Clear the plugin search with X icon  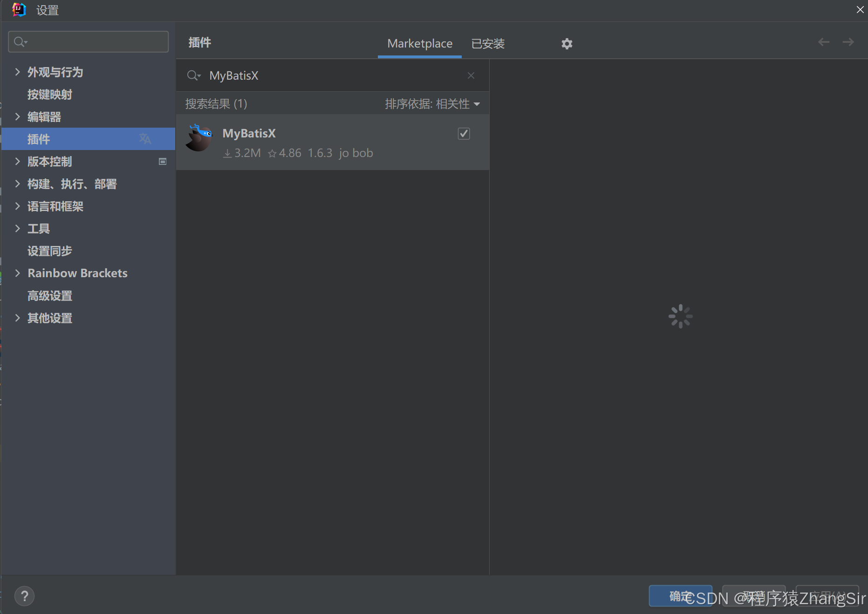(471, 75)
